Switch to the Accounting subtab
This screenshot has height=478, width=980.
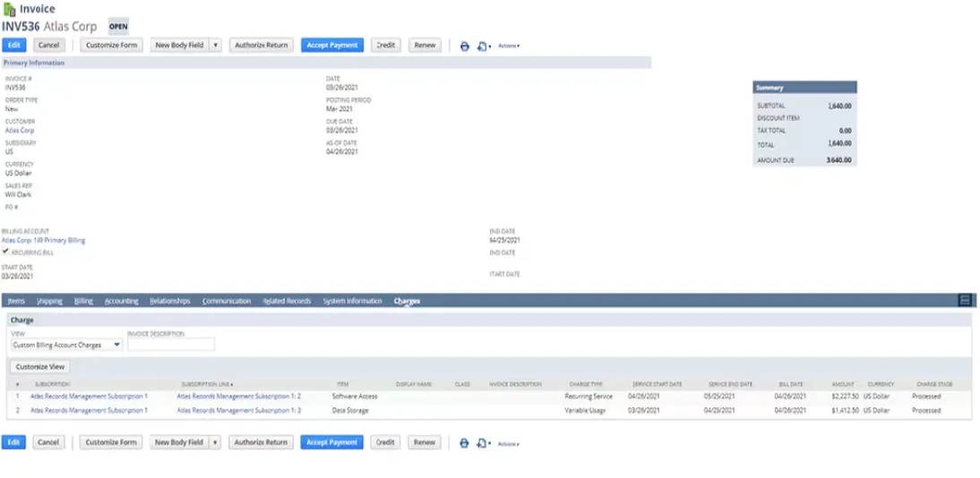click(x=121, y=301)
